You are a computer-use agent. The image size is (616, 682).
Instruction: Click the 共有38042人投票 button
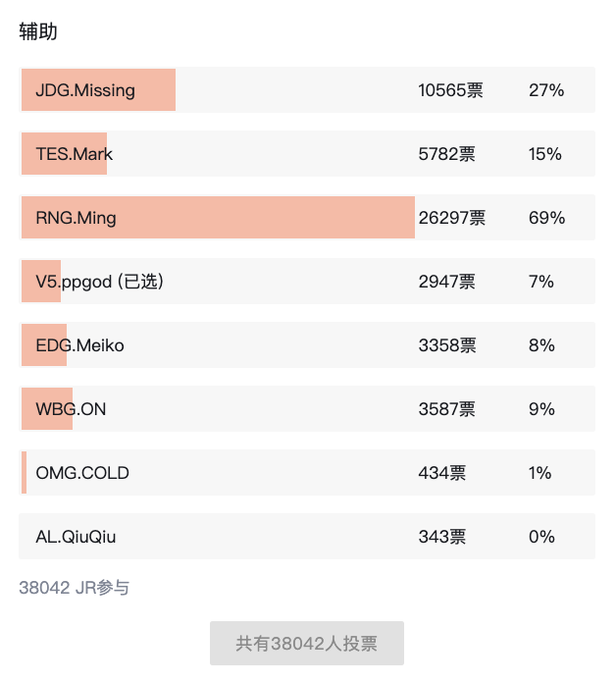click(306, 644)
